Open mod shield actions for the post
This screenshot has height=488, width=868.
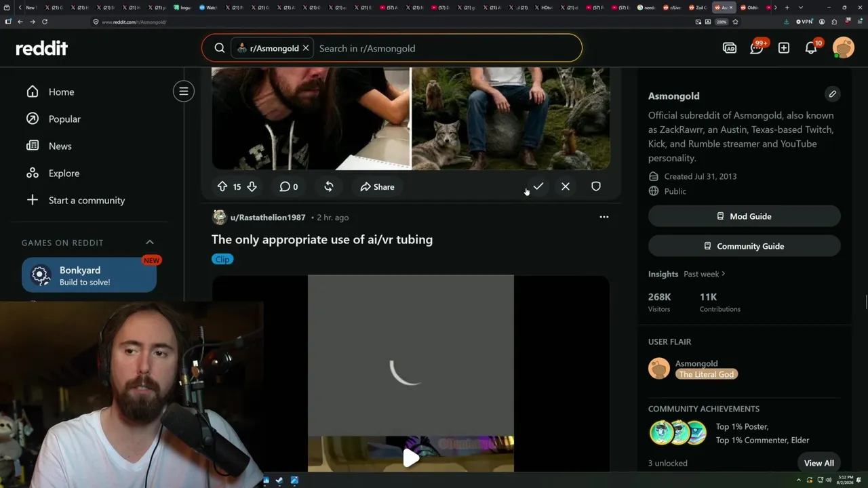pyautogui.click(x=596, y=186)
